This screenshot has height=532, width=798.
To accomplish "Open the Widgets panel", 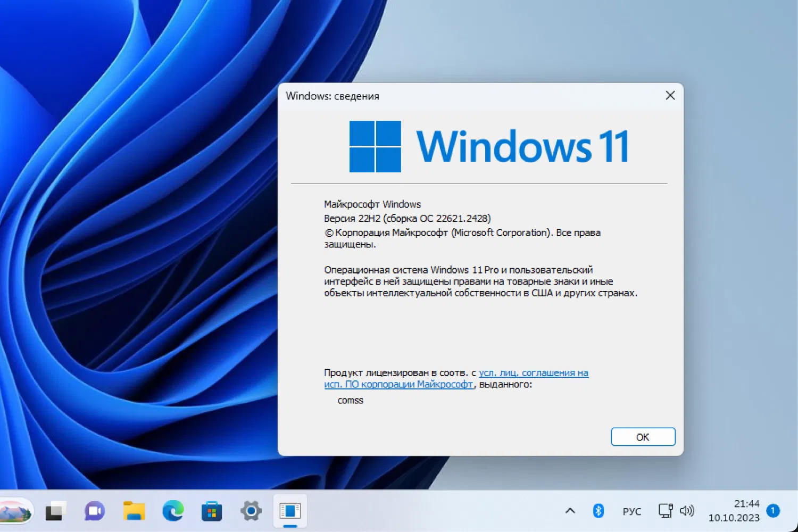I will point(13,511).
